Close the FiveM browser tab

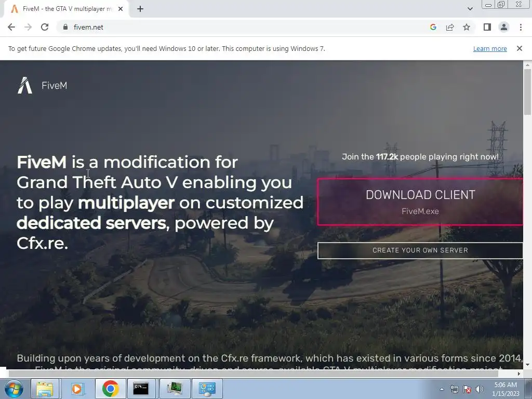(x=121, y=9)
